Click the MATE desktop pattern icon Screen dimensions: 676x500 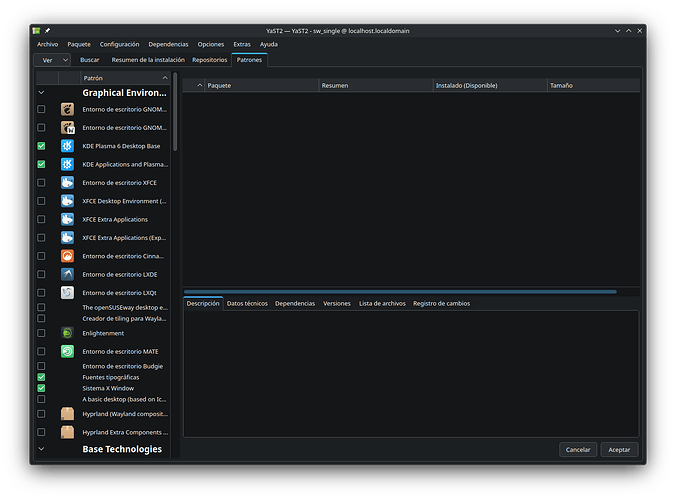pyautogui.click(x=67, y=351)
